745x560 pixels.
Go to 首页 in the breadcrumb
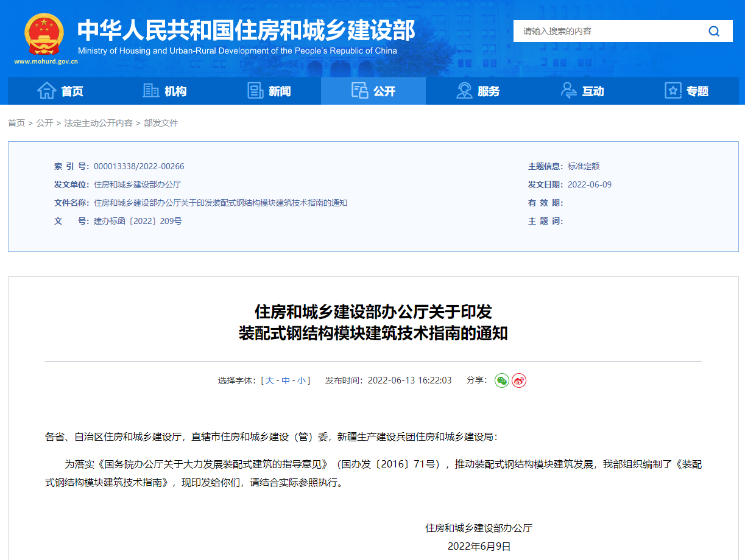(16, 123)
